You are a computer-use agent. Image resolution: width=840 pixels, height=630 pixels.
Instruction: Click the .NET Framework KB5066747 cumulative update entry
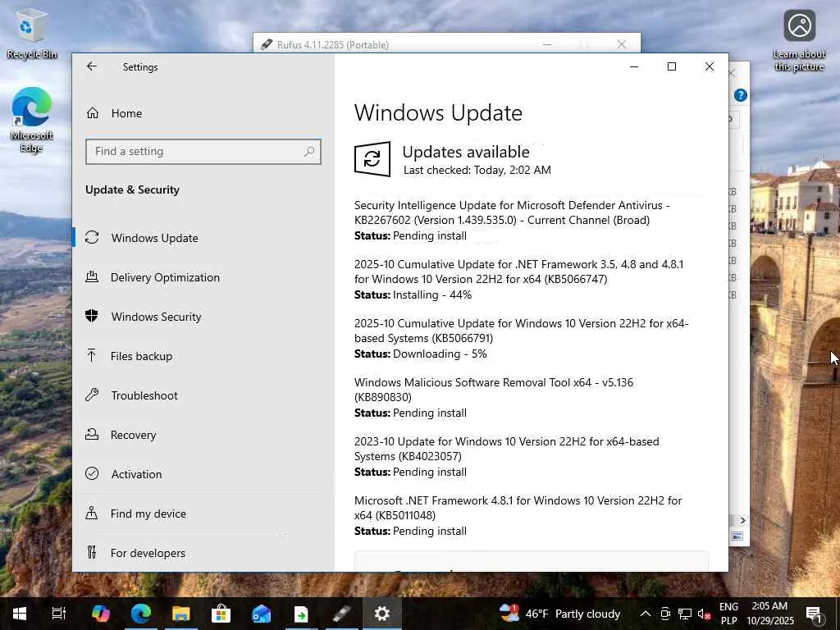click(519, 279)
